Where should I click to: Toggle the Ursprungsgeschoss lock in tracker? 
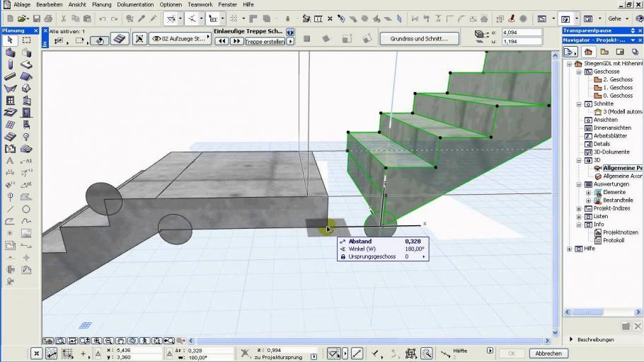pos(343,256)
